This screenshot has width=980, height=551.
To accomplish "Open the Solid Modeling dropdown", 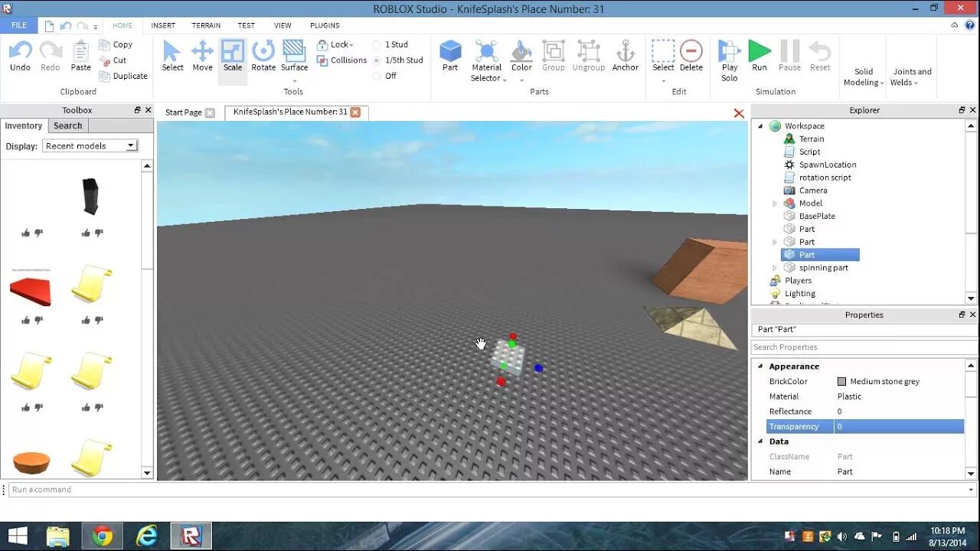I will click(864, 77).
